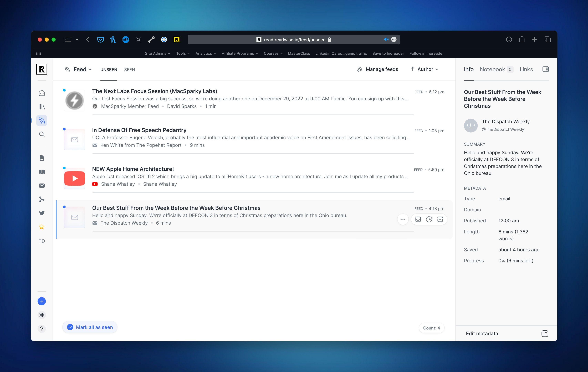This screenshot has height=372, width=588.
Task: Open the Twitter section in sidebar
Action: [42, 213]
